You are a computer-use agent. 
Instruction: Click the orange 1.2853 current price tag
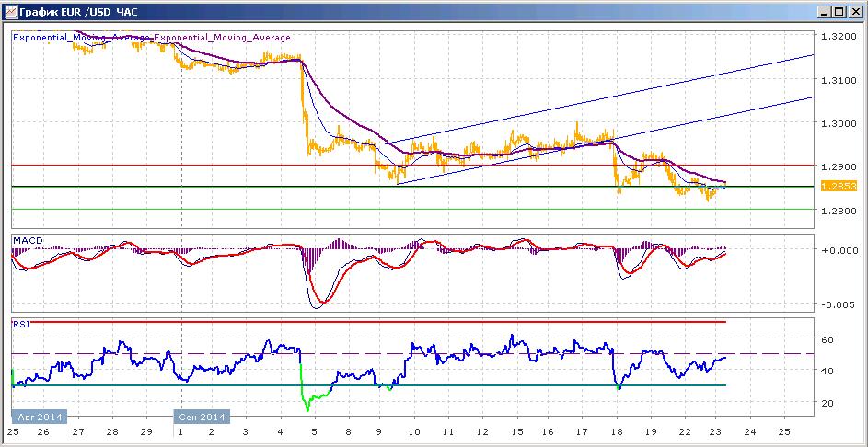839,187
